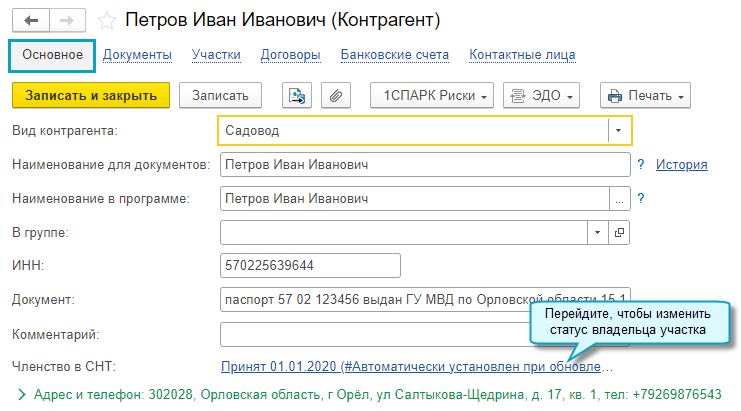Click the forward navigation arrow
Image resolution: width=741 pixels, height=411 pixels.
tap(66, 20)
